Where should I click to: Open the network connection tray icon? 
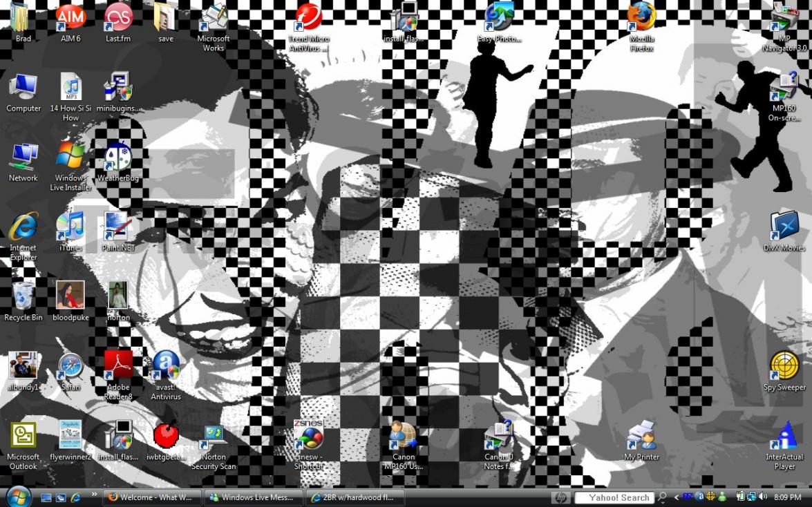click(751, 497)
